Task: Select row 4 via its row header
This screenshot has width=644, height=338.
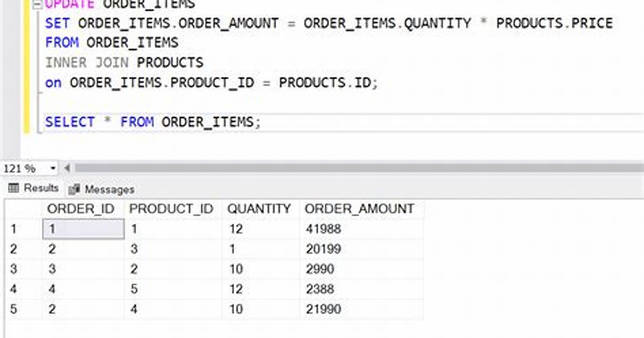Action: click(x=23, y=289)
